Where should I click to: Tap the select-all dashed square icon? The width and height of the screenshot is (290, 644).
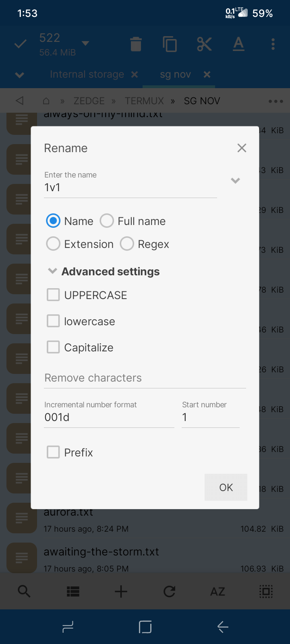point(266,591)
